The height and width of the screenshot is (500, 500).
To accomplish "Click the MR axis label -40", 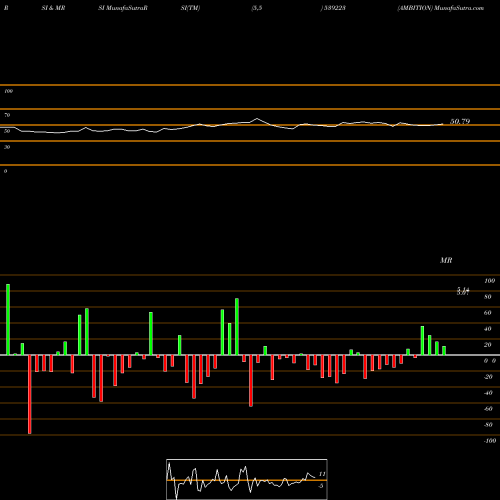I will tap(488, 393).
